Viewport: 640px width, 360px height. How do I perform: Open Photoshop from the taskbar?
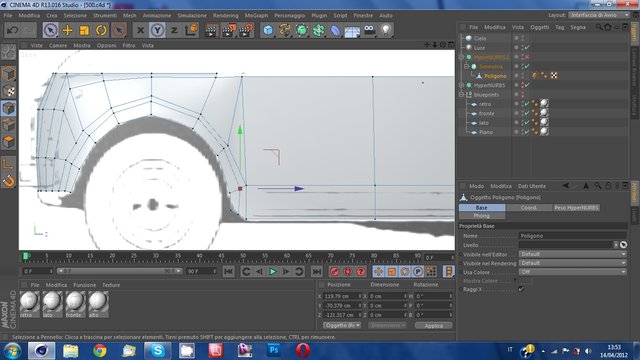273,351
